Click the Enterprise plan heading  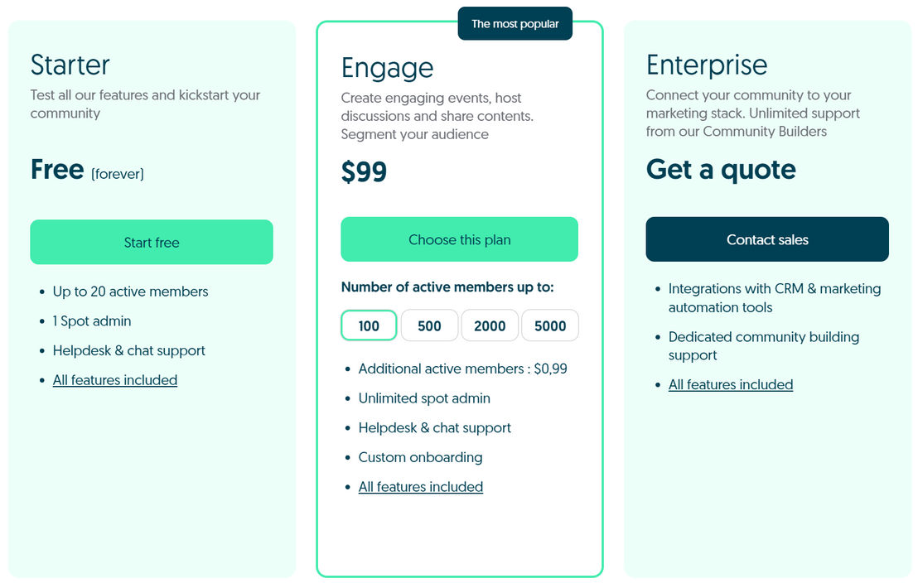tap(707, 65)
